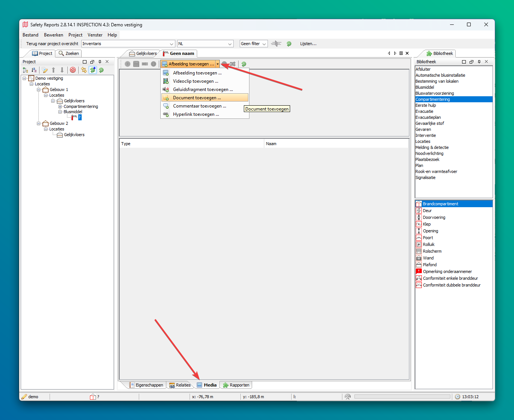Collapse the Gebouw 2 tree node
Viewport: 514px width, 420px height.
click(x=39, y=123)
